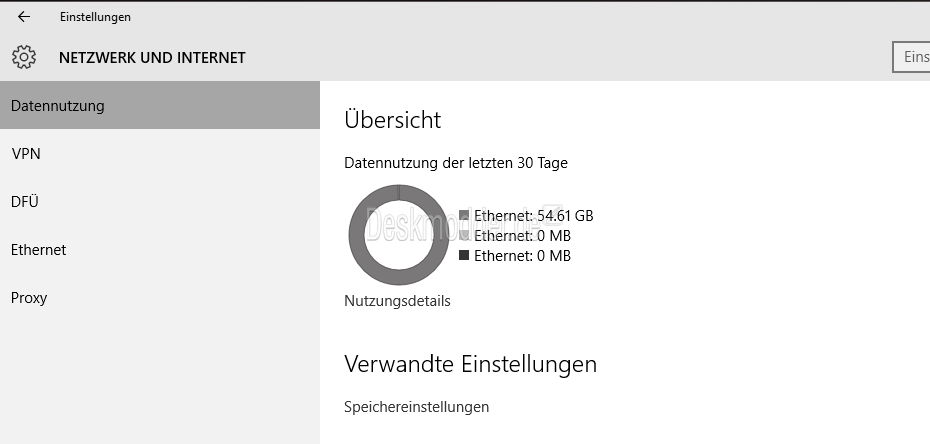Select the Datennutzung sidebar item
930x444 pixels.
[160, 106]
